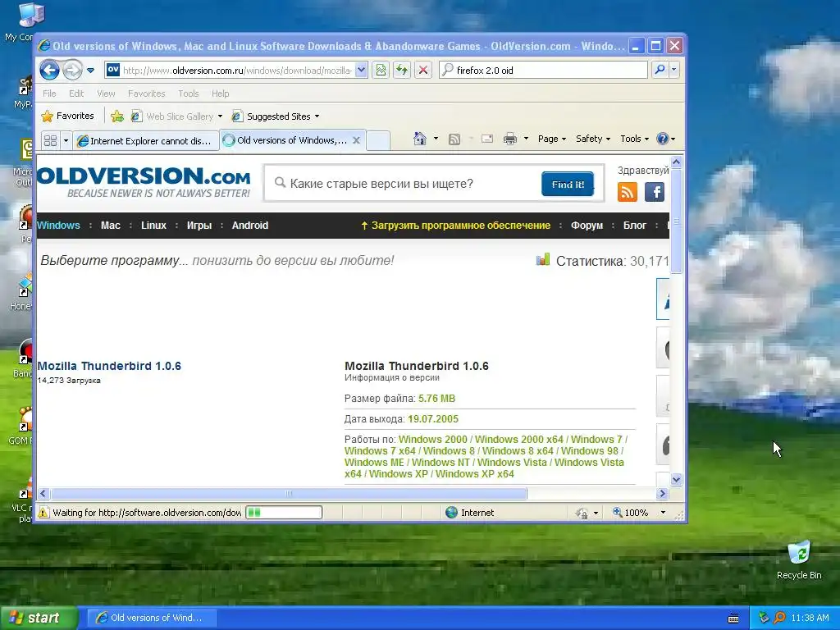The height and width of the screenshot is (630, 840).
Task: Open the Edit menu
Action: tap(76, 94)
